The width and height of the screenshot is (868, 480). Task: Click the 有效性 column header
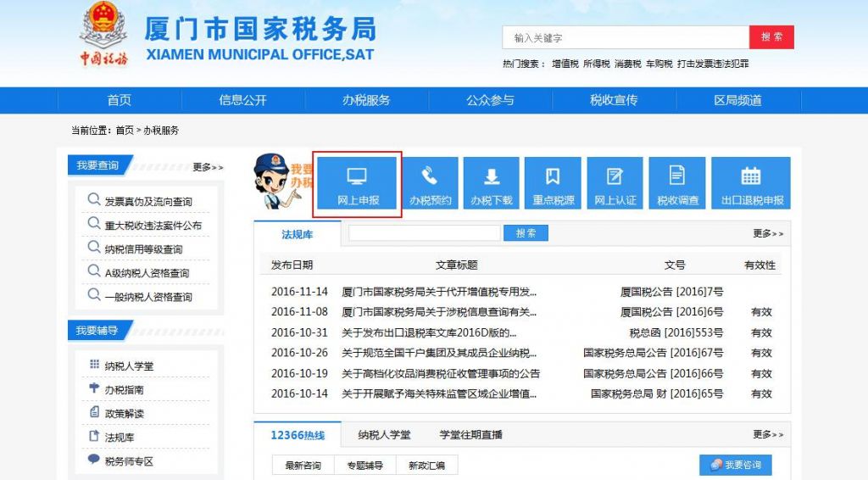[x=759, y=265]
